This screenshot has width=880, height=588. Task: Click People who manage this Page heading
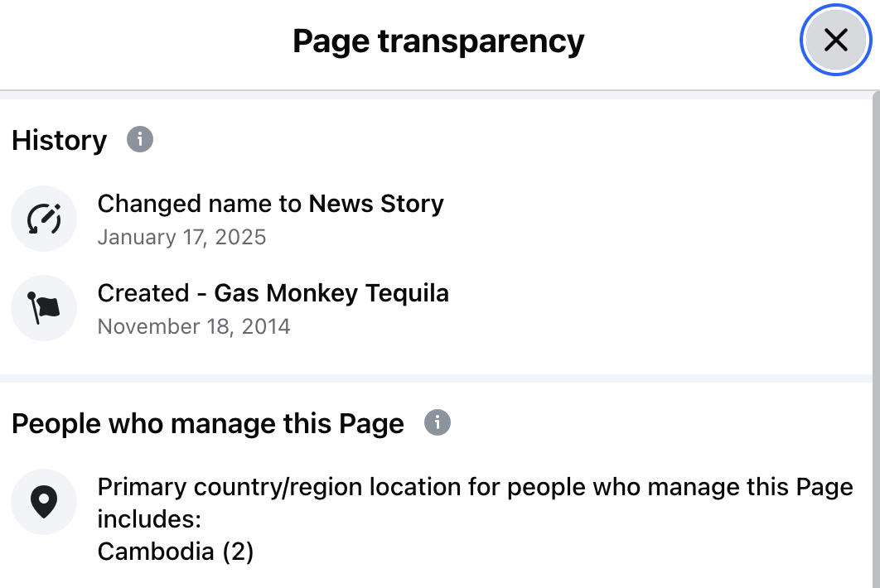pos(208,424)
